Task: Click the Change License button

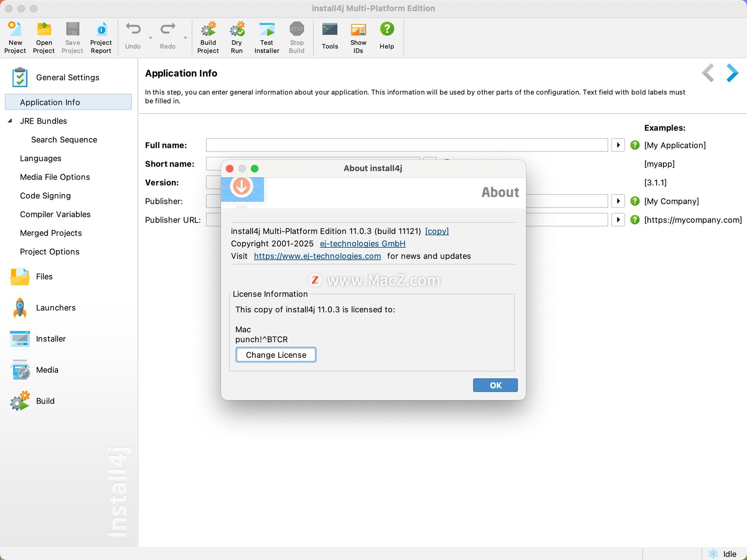Action: (276, 355)
